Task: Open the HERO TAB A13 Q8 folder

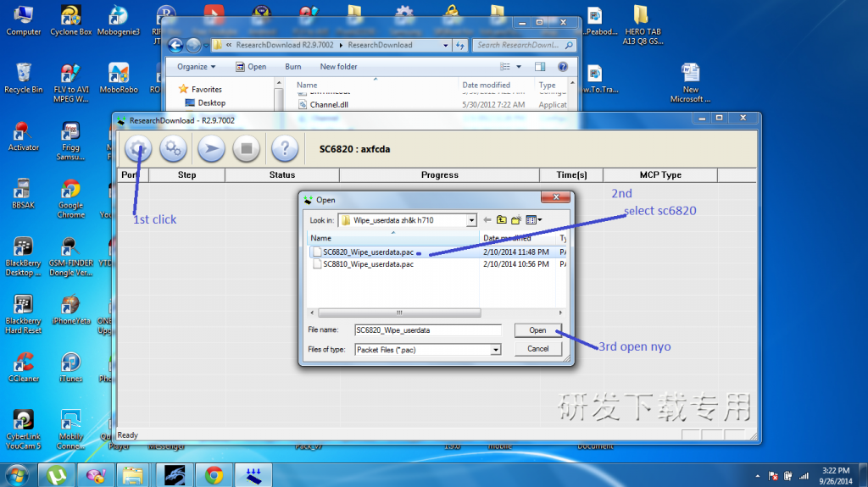Action: coord(643,25)
